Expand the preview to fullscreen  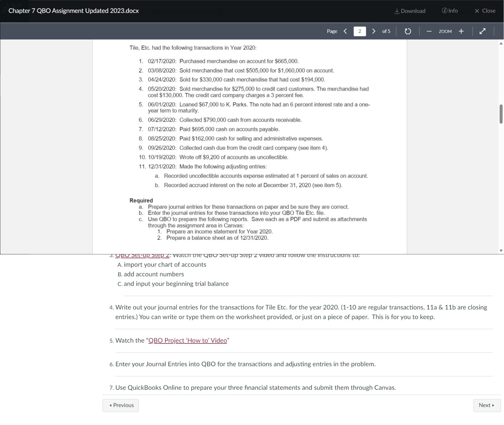pyautogui.click(x=482, y=31)
